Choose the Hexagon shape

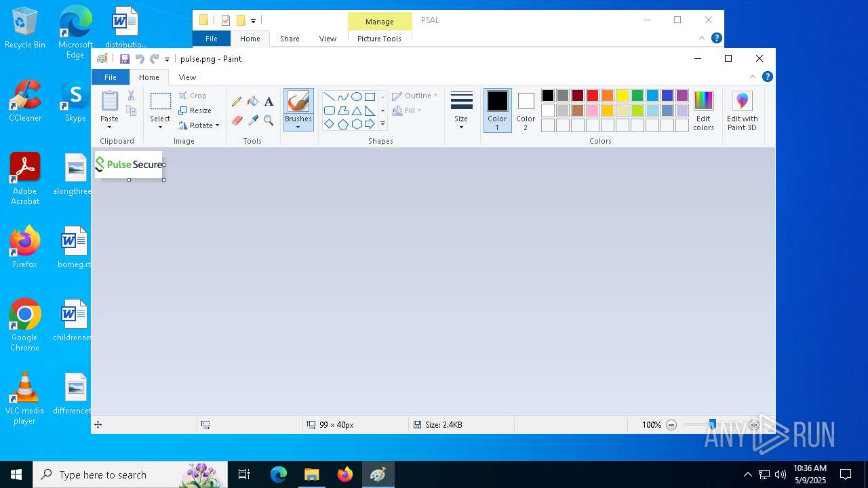coord(356,124)
